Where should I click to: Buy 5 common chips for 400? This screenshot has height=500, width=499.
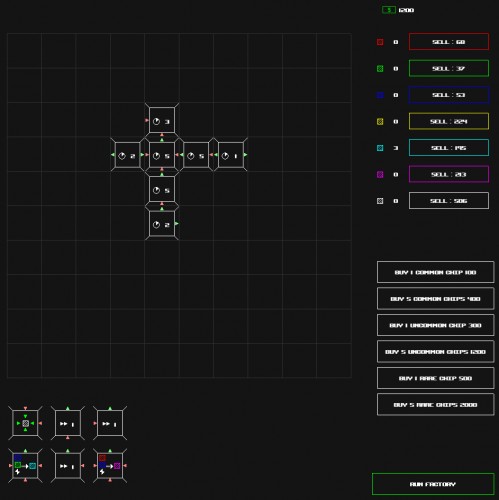pos(435,299)
